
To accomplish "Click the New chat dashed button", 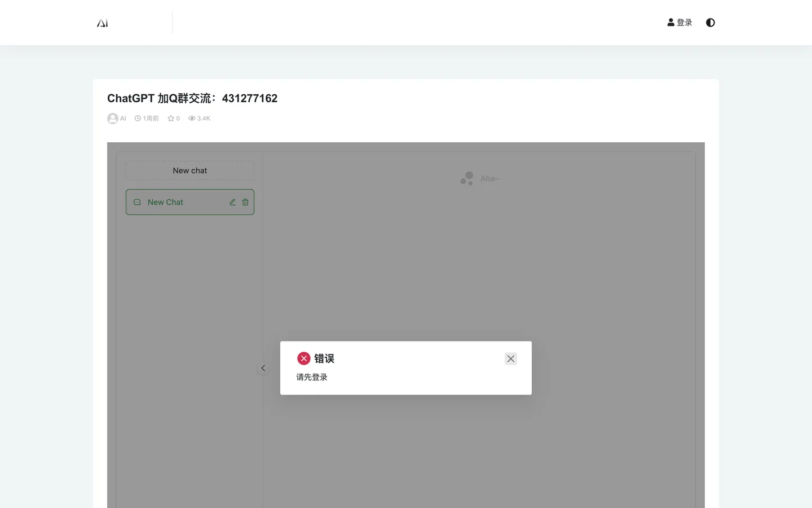I will coord(190,170).
